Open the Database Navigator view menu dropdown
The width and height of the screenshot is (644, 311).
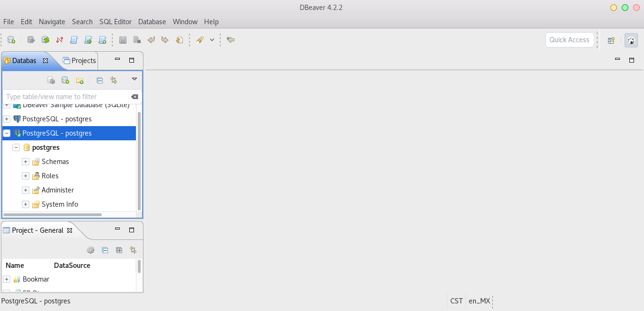134,80
